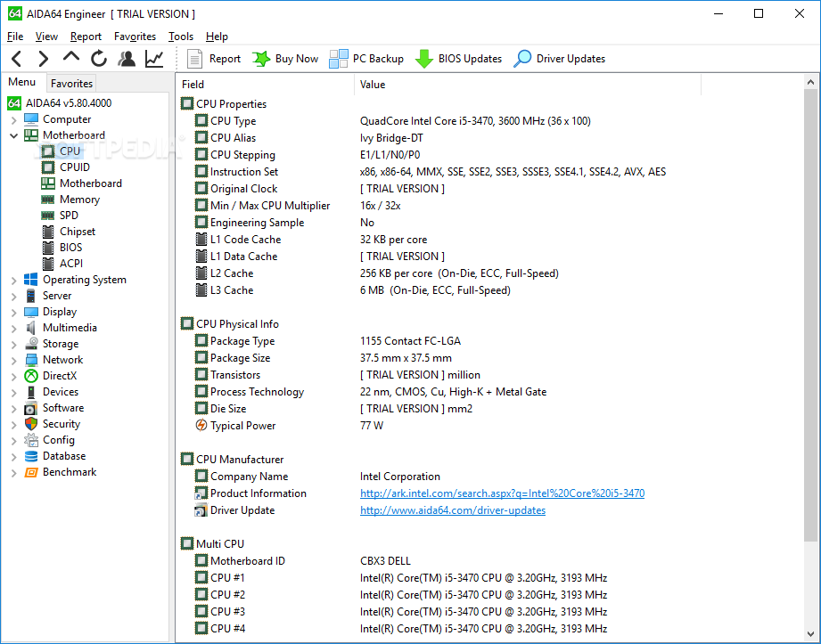Expand the Computer tree node
Image resolution: width=821 pixels, height=644 pixels.
click(14, 120)
